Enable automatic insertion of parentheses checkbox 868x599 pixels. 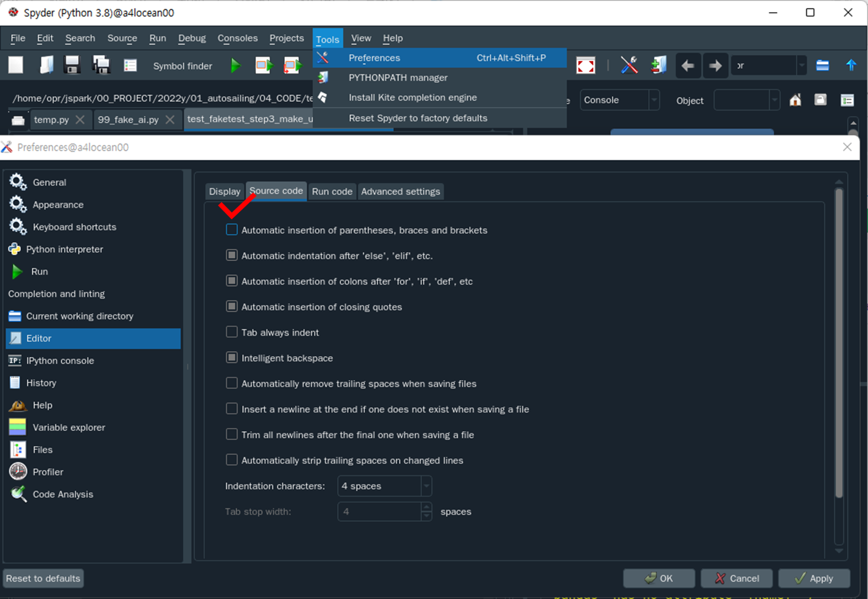[232, 229]
